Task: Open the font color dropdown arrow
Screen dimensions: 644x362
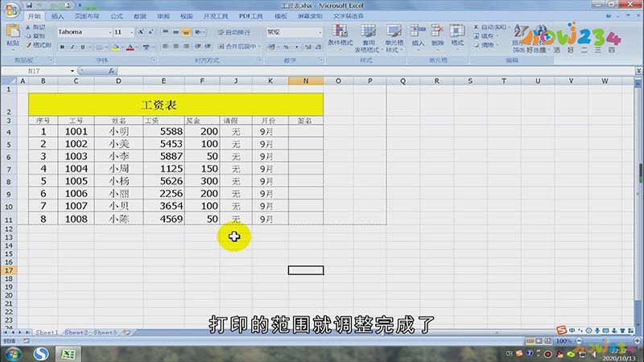Action: coord(137,47)
